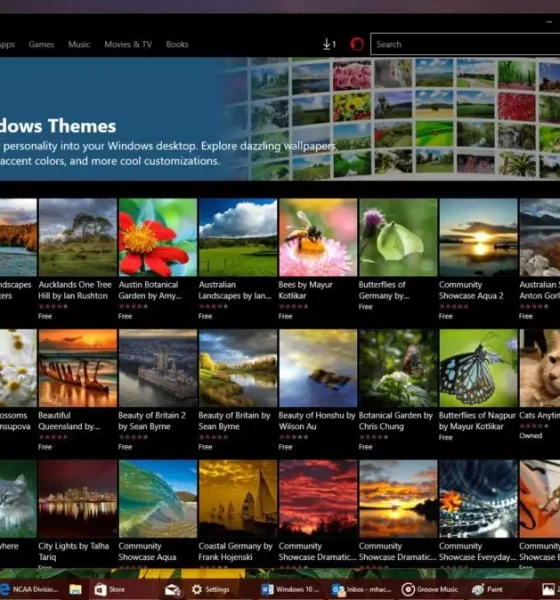Open Community Showcase Everyday thumbnail

coord(478,499)
